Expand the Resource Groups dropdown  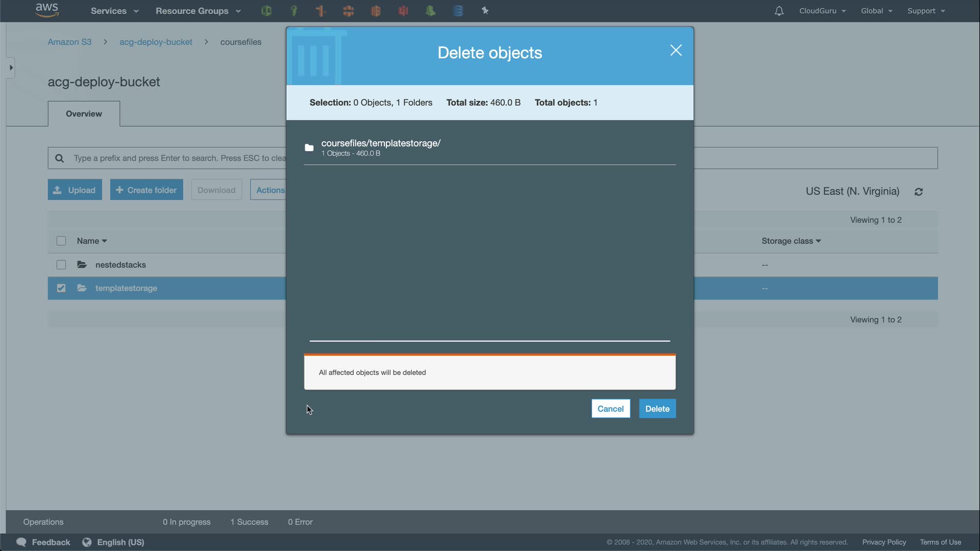pyautogui.click(x=198, y=11)
